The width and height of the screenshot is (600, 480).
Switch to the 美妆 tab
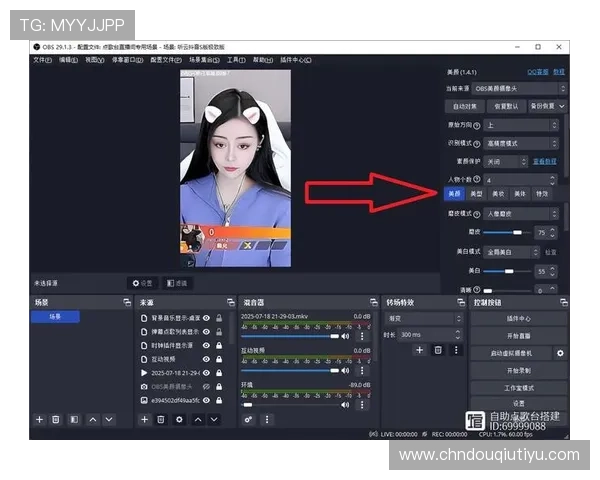(498, 194)
